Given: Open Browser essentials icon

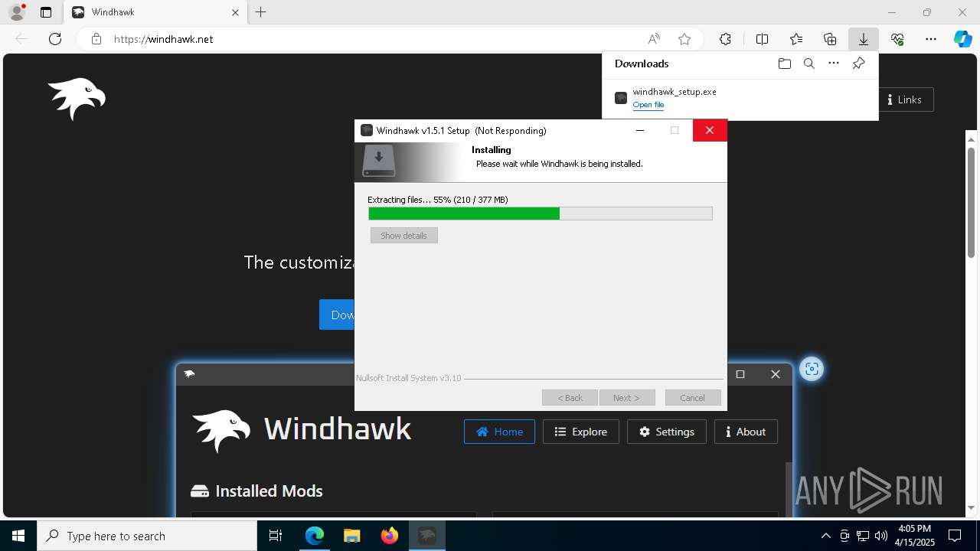Looking at the screenshot, I should [897, 39].
